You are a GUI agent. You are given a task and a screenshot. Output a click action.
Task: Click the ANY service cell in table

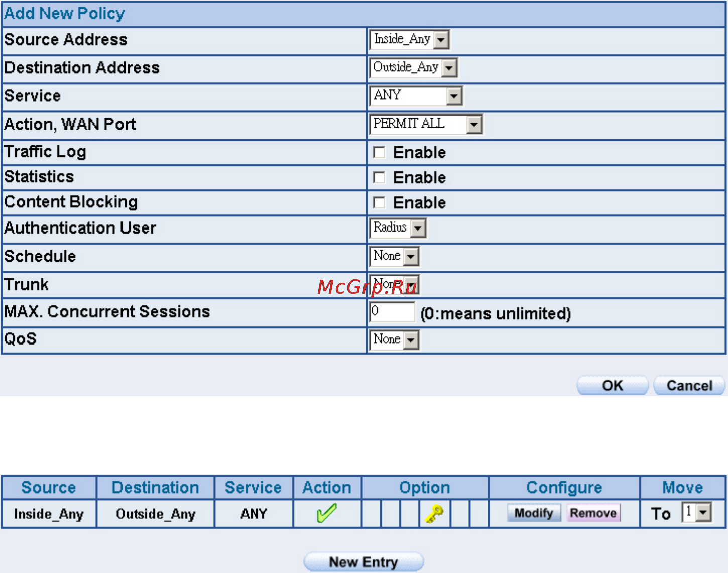coord(254,514)
